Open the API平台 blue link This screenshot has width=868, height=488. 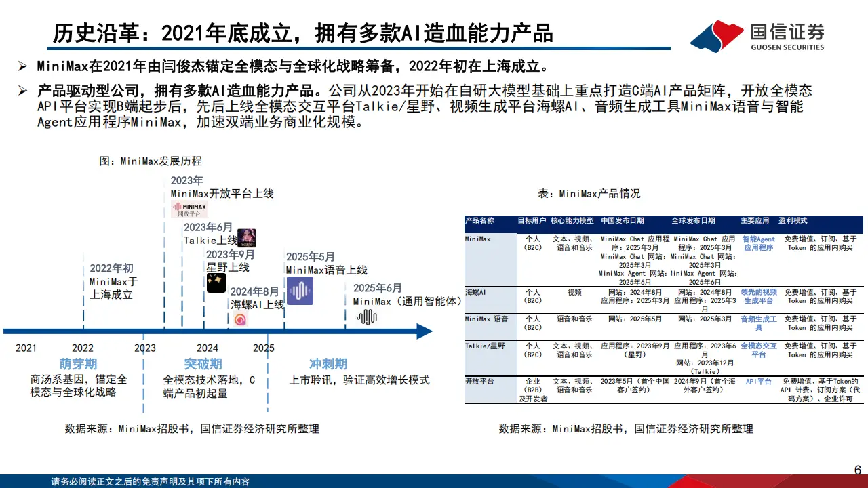click(758, 382)
